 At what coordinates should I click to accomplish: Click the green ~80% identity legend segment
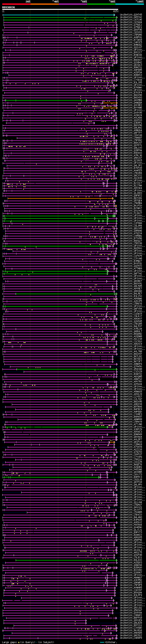[x=101, y=4]
